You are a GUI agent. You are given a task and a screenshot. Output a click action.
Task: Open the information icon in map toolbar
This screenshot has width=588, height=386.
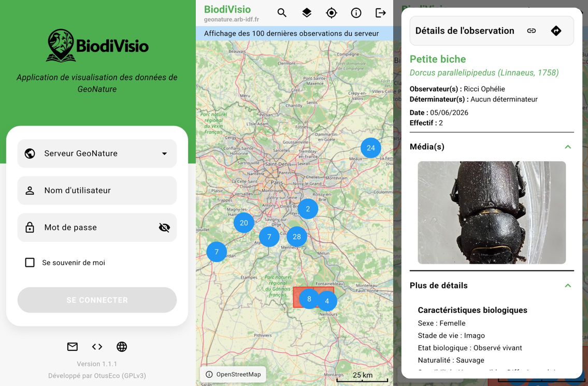pos(356,13)
